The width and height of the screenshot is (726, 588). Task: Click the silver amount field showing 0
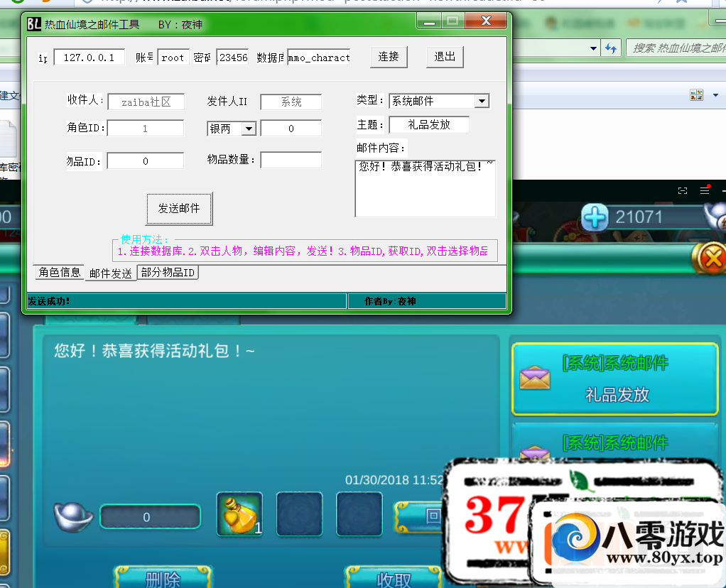pyautogui.click(x=151, y=517)
